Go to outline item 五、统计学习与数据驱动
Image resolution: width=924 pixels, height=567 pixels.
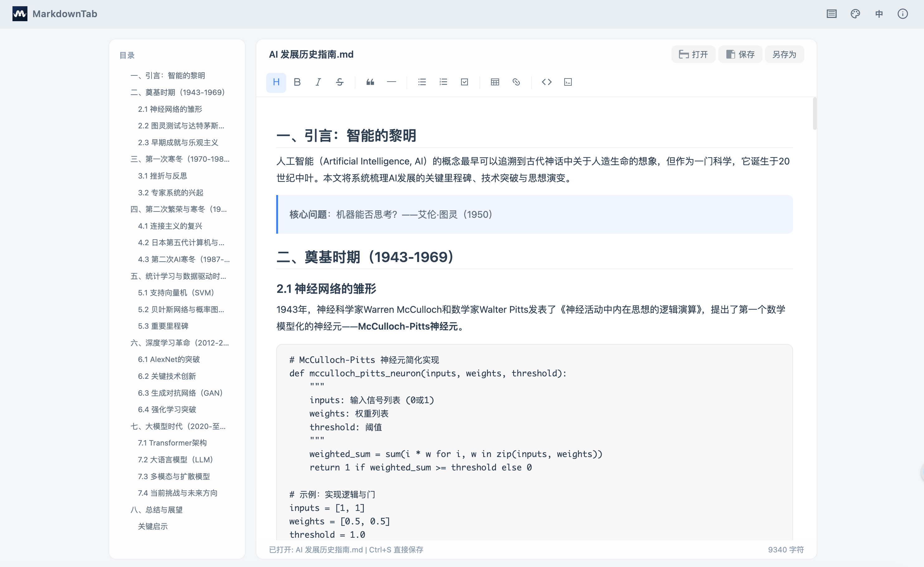point(178,276)
